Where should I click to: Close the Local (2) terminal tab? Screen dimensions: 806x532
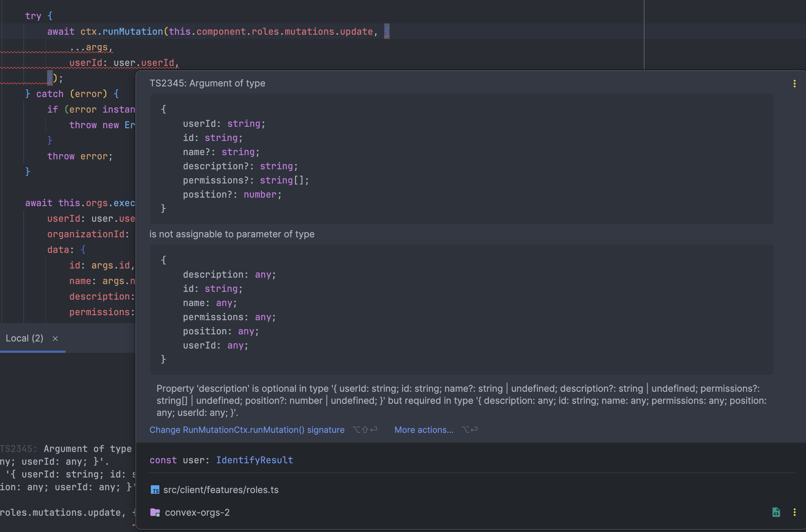coord(55,339)
